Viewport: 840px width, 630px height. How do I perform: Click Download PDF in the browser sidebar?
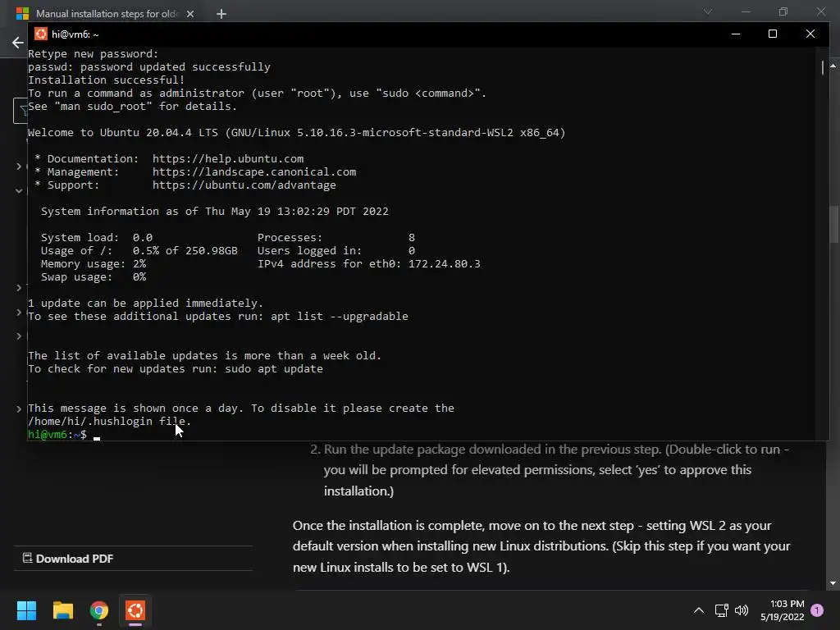pyautogui.click(x=68, y=558)
